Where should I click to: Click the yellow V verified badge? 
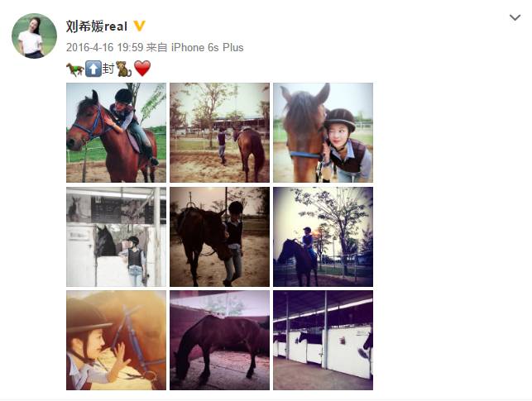pos(139,26)
